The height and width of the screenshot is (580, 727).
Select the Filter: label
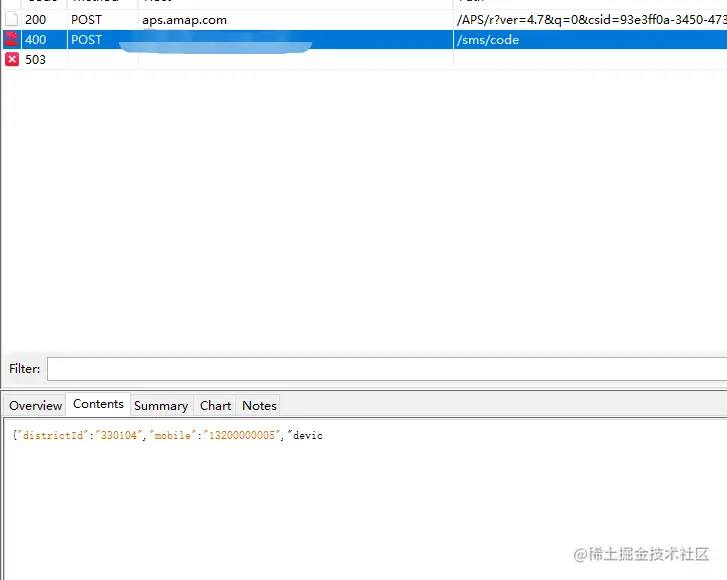tap(25, 369)
